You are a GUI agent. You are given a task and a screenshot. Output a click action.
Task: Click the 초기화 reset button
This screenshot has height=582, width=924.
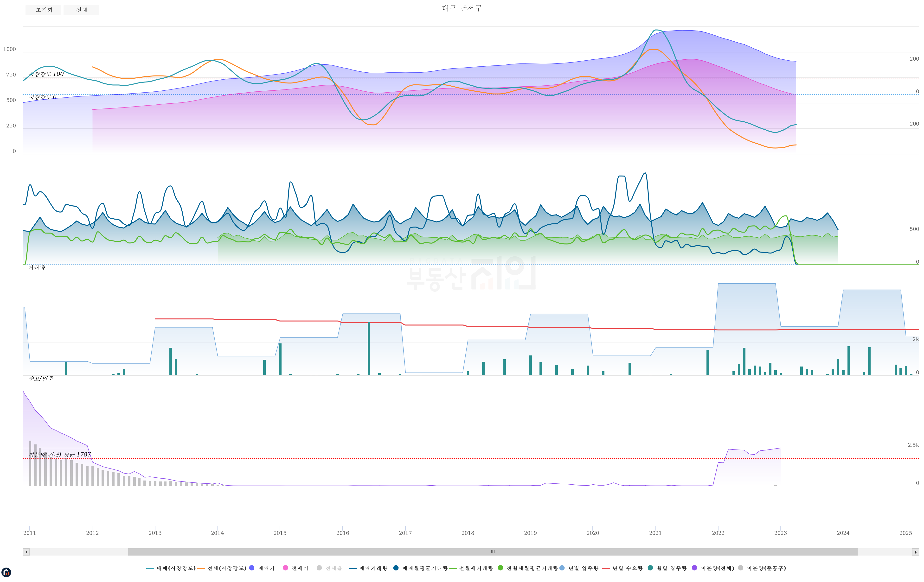click(x=43, y=10)
